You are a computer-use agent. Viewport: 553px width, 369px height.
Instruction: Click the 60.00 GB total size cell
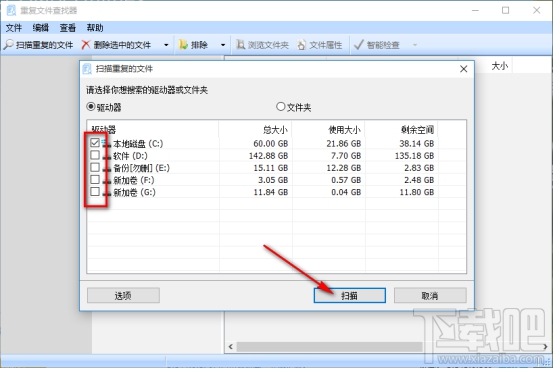click(x=271, y=144)
